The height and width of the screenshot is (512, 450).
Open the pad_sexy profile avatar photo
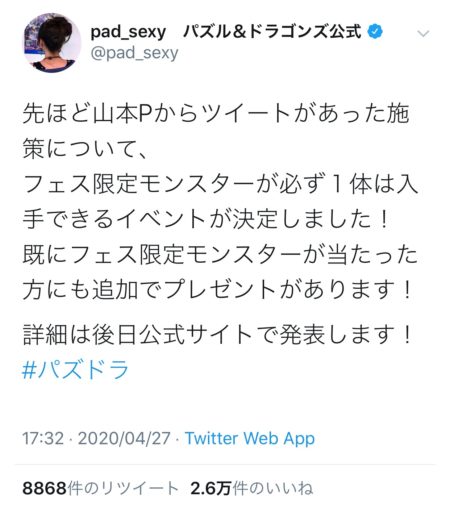click(52, 43)
